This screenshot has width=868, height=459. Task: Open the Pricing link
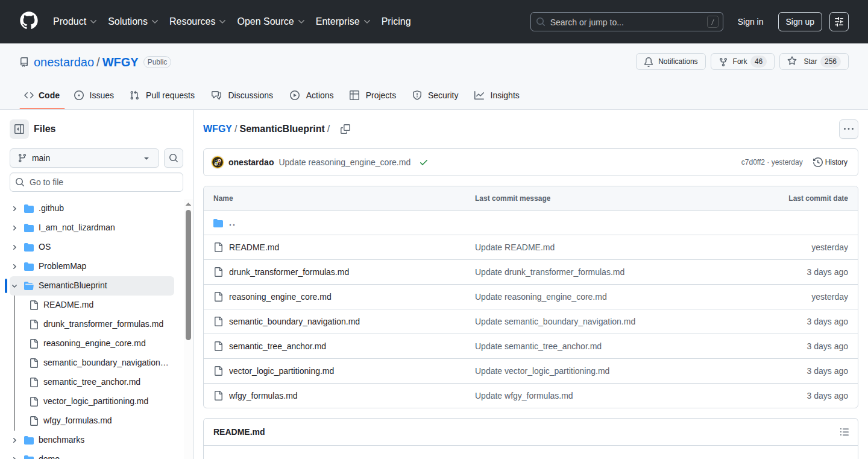396,22
